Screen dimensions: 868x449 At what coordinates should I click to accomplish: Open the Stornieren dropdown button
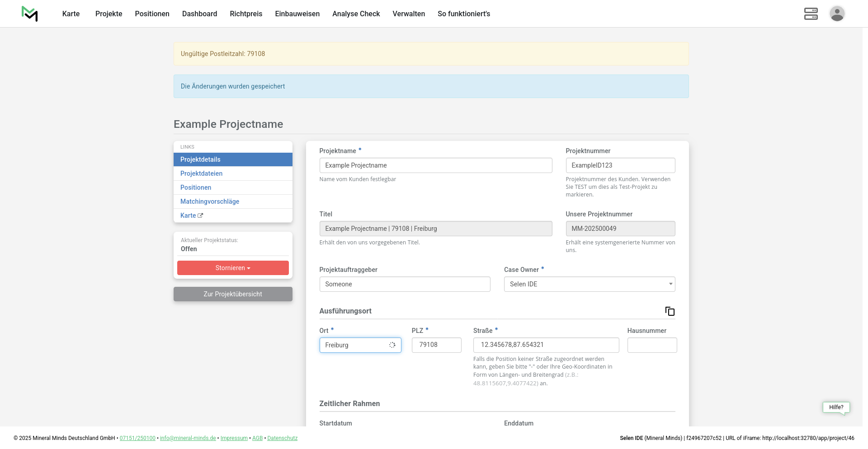[233, 268]
